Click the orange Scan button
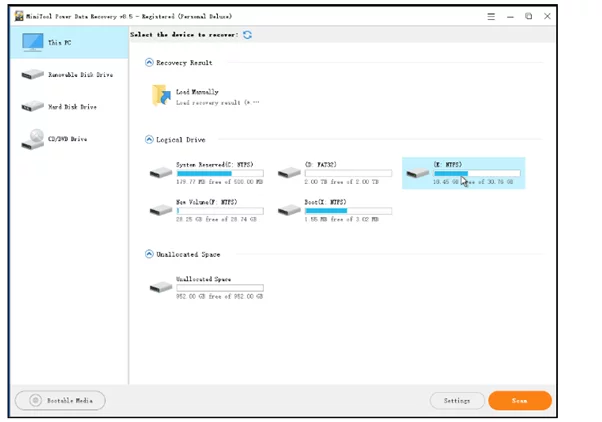 pos(520,400)
